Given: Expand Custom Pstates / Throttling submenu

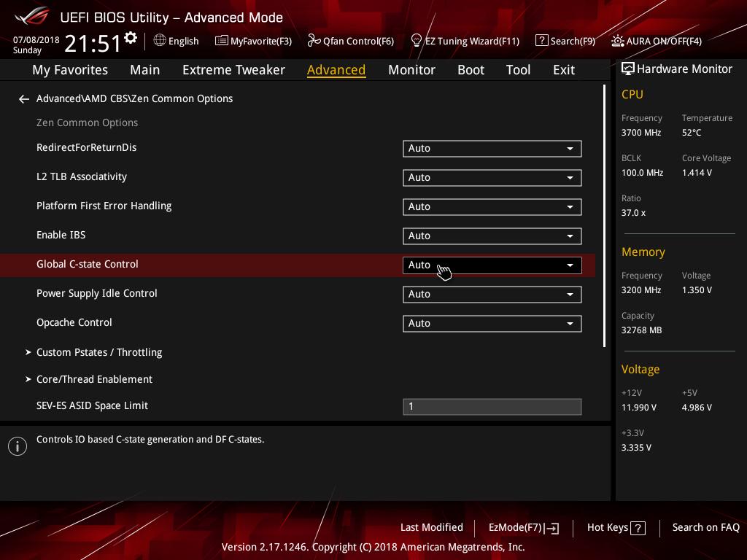Looking at the screenshot, I should click(x=99, y=352).
